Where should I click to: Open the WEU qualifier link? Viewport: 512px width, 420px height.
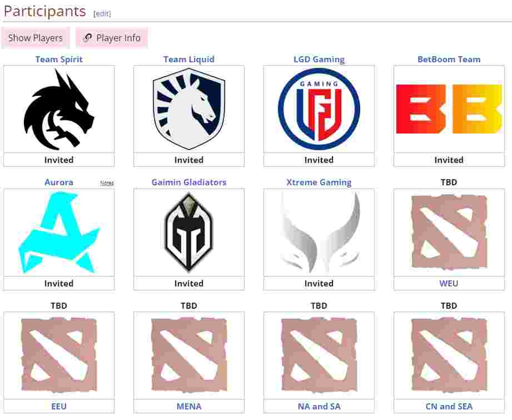[x=449, y=283]
